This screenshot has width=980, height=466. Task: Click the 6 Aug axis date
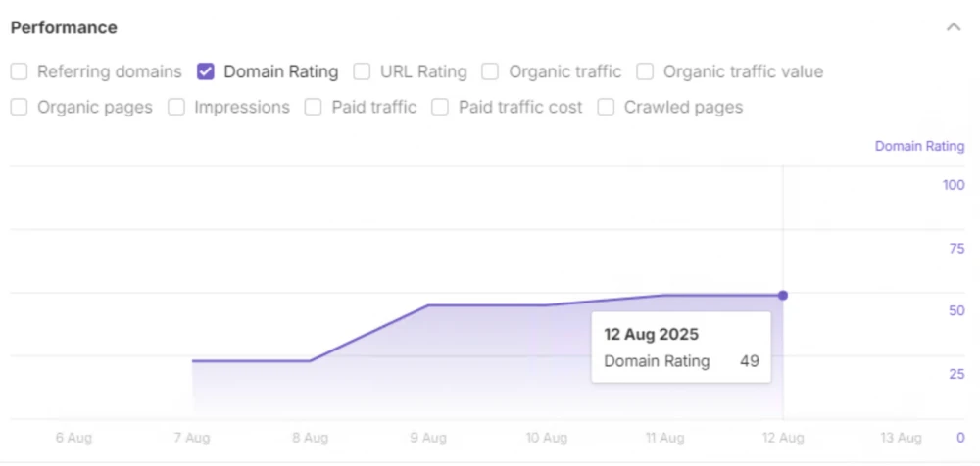73,438
